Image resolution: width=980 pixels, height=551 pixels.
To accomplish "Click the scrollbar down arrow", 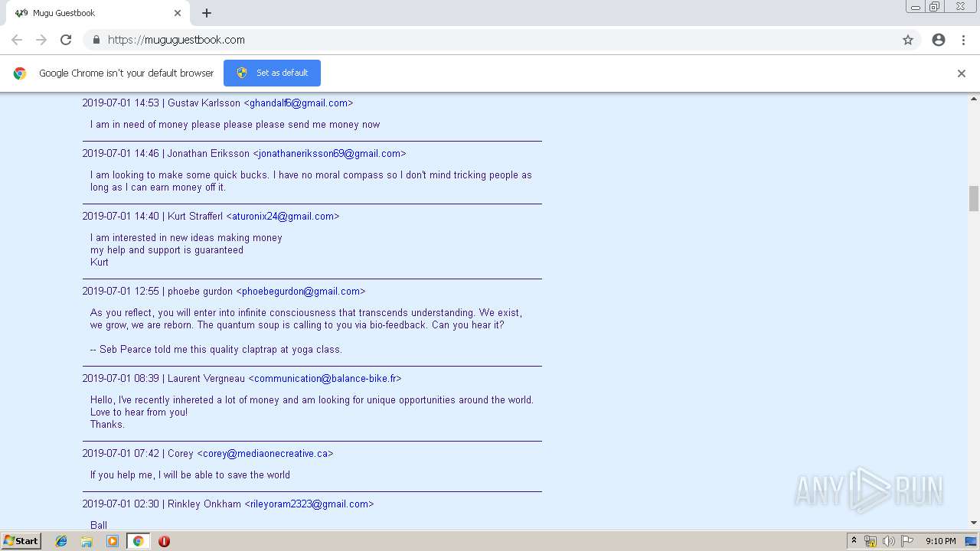I will point(974,523).
